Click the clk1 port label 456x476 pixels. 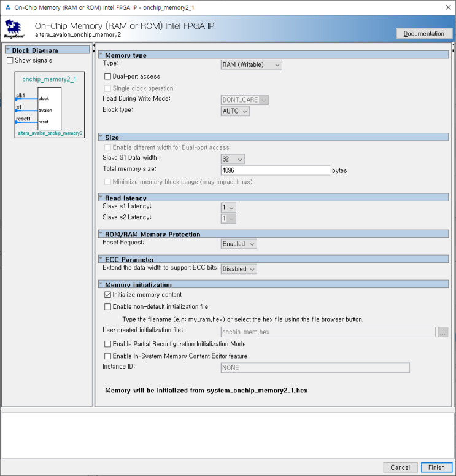coord(21,96)
